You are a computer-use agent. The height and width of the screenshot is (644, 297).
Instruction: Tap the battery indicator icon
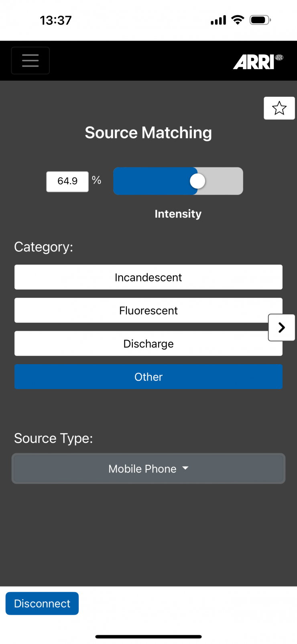[x=260, y=20]
